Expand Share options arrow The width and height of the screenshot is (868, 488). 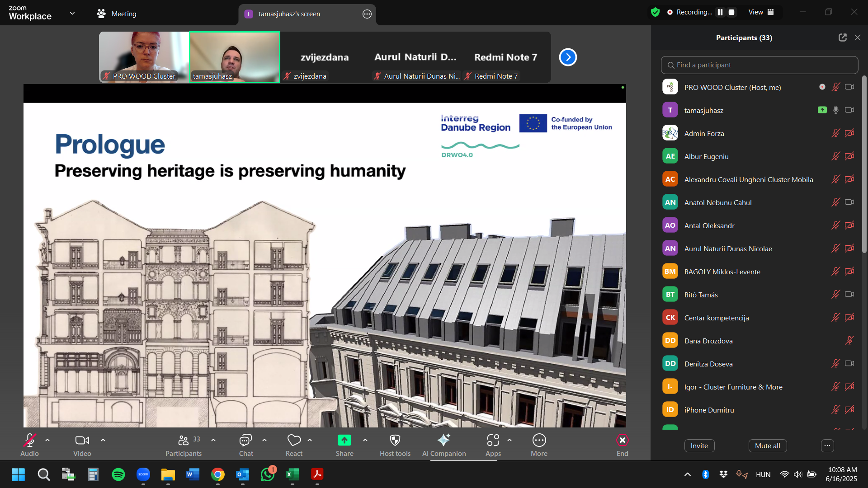tap(365, 440)
